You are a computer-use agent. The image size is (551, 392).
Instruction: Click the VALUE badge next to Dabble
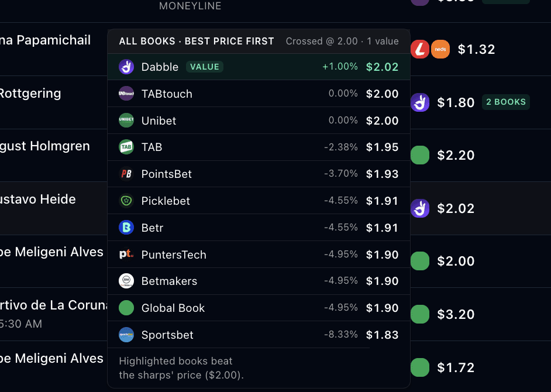point(205,67)
